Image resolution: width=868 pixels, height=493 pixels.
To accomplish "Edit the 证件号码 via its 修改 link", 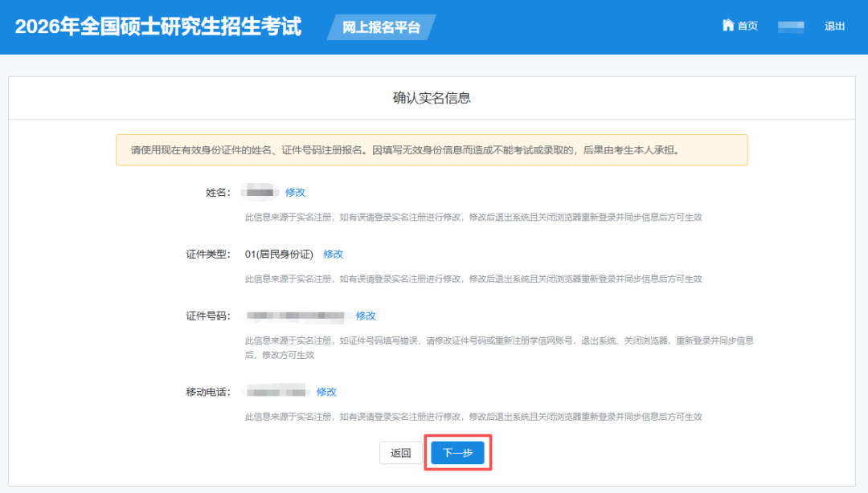I will coord(366,316).
